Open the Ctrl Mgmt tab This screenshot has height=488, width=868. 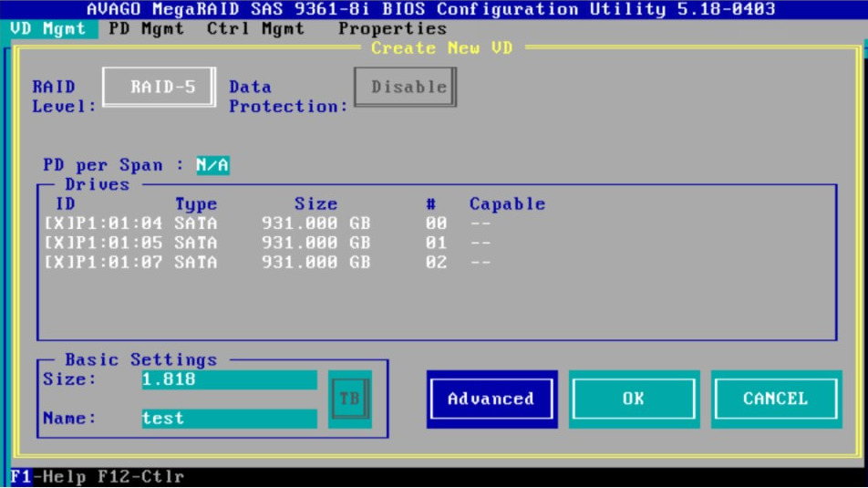tap(255, 29)
